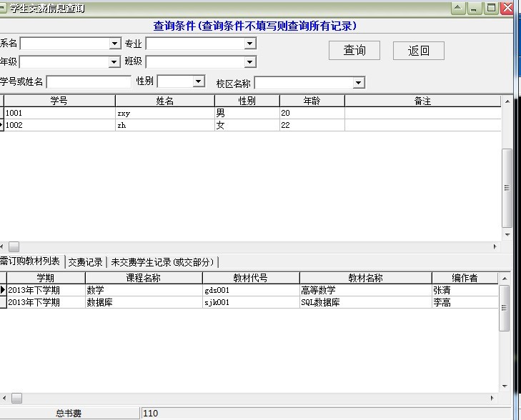Select the age cell 20
Screen dimensions: 521x420
click(x=312, y=114)
